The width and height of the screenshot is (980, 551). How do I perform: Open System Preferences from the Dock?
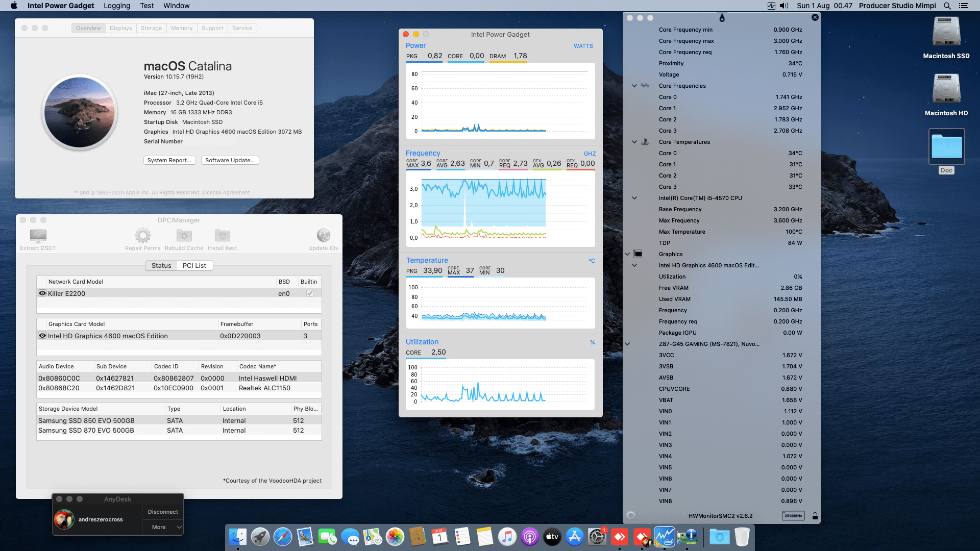597,537
